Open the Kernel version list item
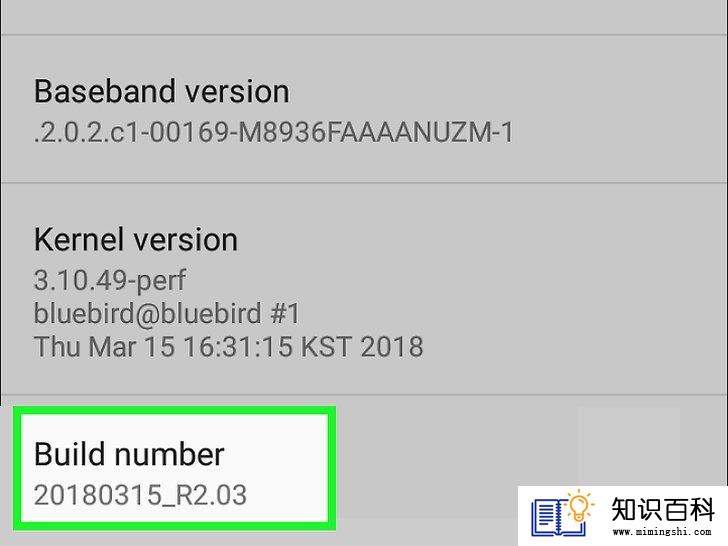The width and height of the screenshot is (728, 546). pos(364,289)
